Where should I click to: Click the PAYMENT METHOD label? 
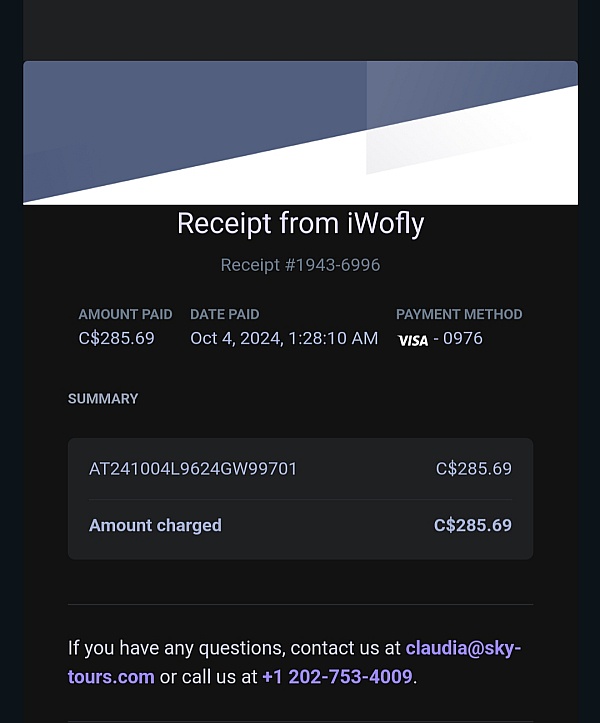[459, 314]
